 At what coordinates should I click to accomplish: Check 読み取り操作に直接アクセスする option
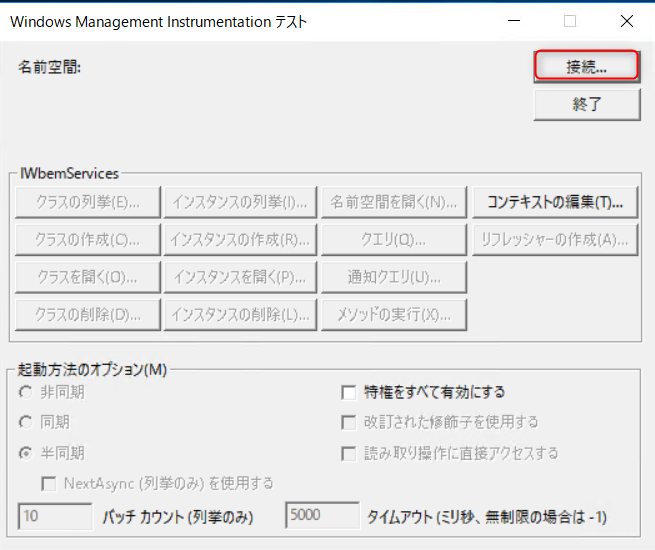349,453
